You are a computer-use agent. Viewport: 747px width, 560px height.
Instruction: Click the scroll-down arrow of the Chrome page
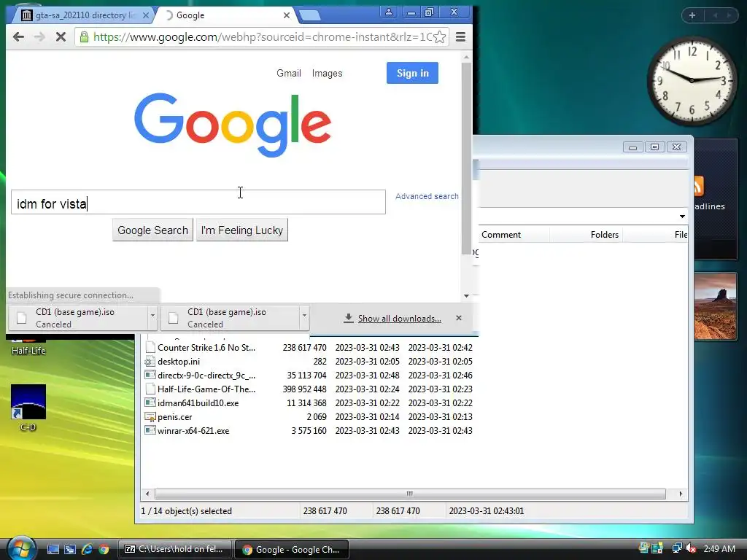click(x=466, y=296)
